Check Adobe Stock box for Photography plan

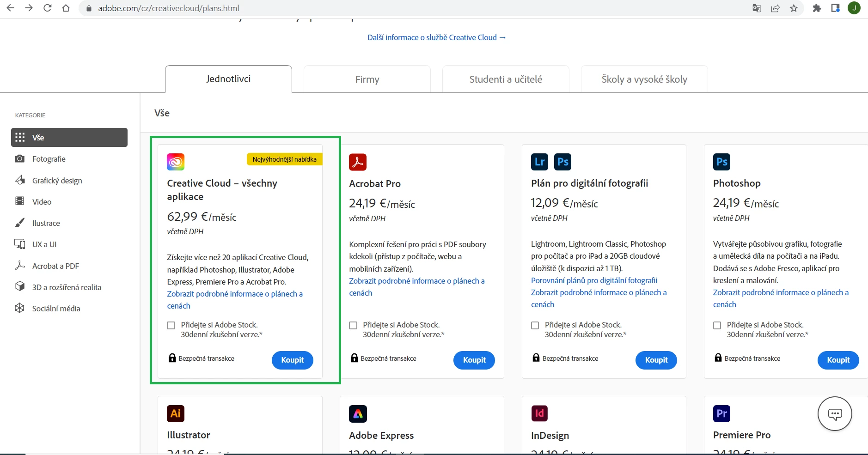pyautogui.click(x=535, y=325)
